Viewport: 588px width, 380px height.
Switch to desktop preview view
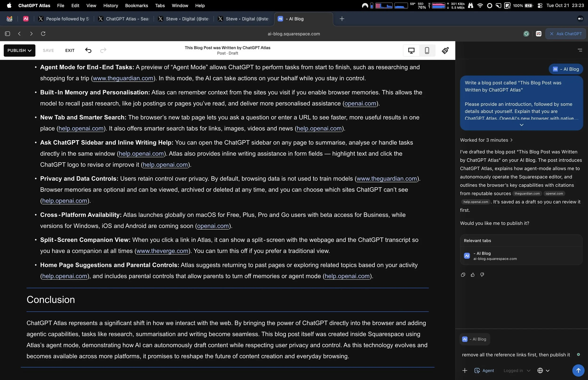411,50
